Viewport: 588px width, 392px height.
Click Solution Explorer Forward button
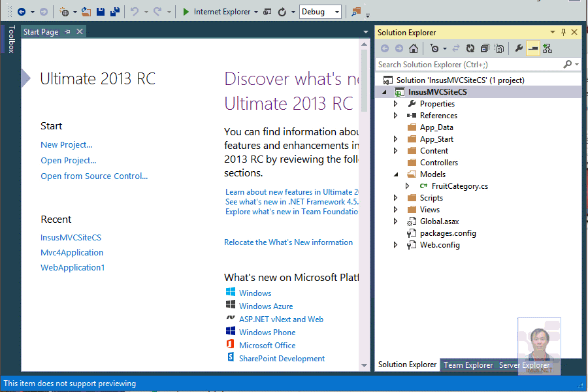pos(399,48)
